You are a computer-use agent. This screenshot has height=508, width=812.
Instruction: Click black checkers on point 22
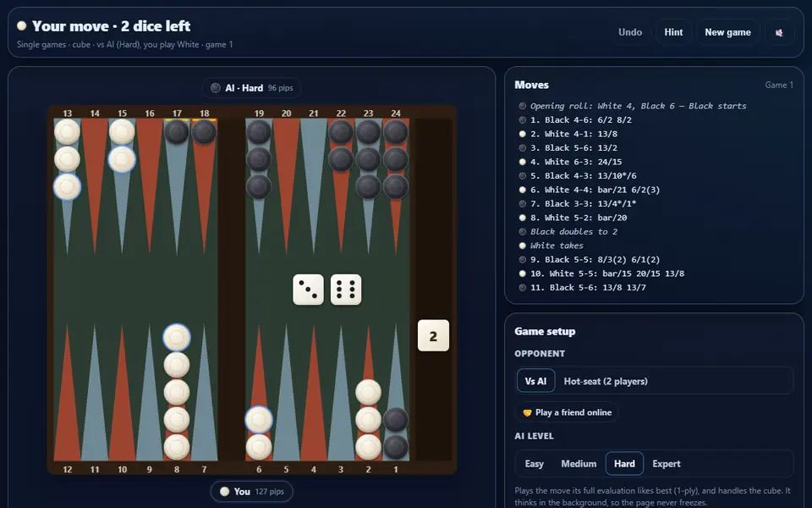[341, 146]
